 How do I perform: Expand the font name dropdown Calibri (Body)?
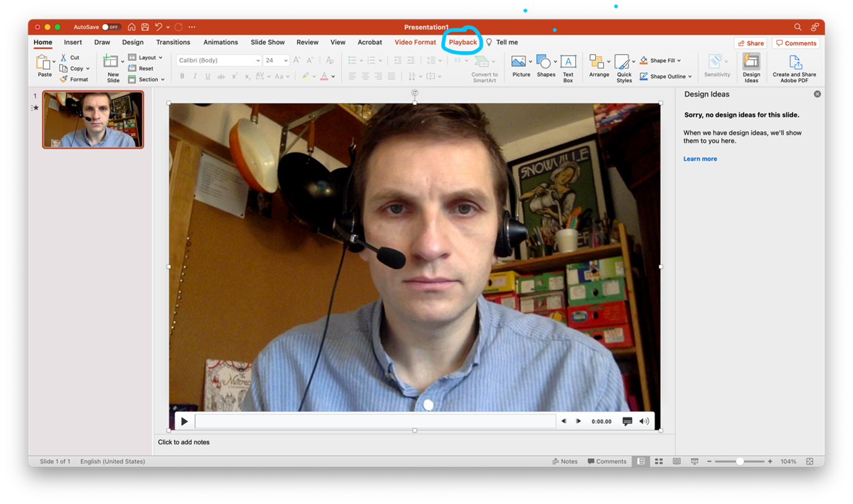click(258, 61)
